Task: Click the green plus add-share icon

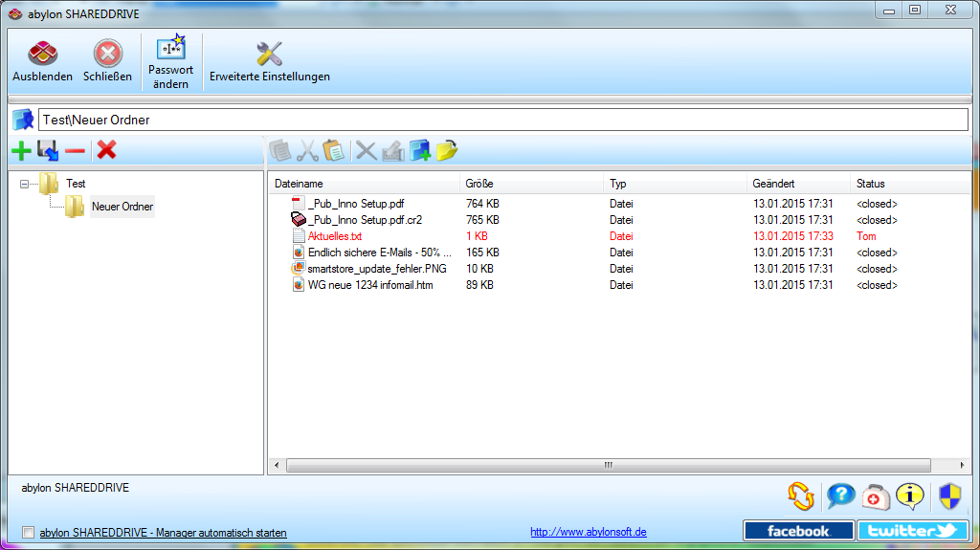Action: [21, 150]
